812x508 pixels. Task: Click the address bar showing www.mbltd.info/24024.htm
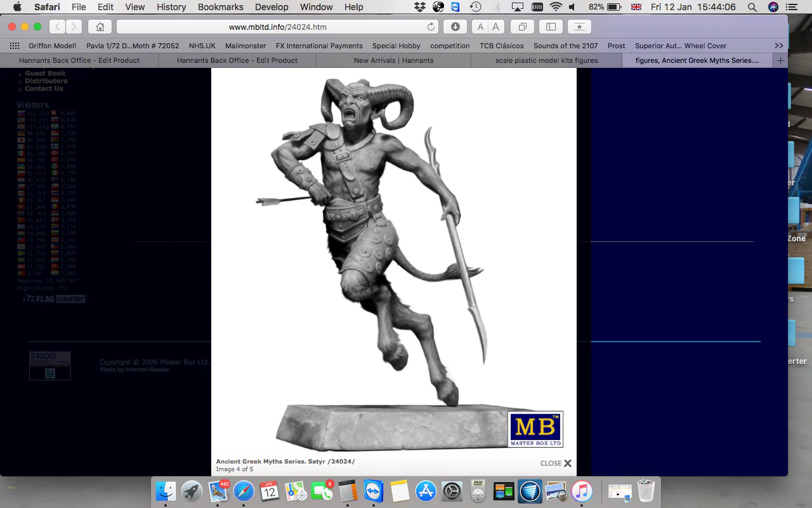tap(277, 27)
